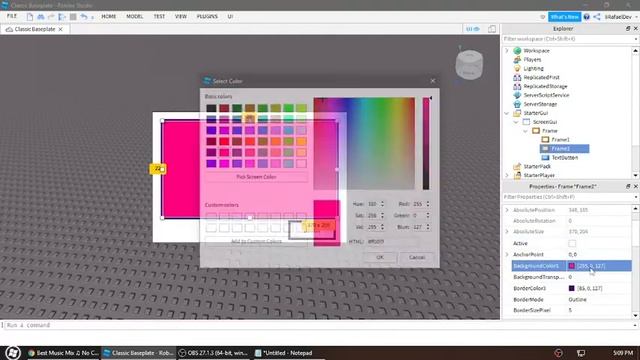Click the binoculars icon in the quick toolbar
This screenshot has width=640, height=360.
(x=41, y=17)
